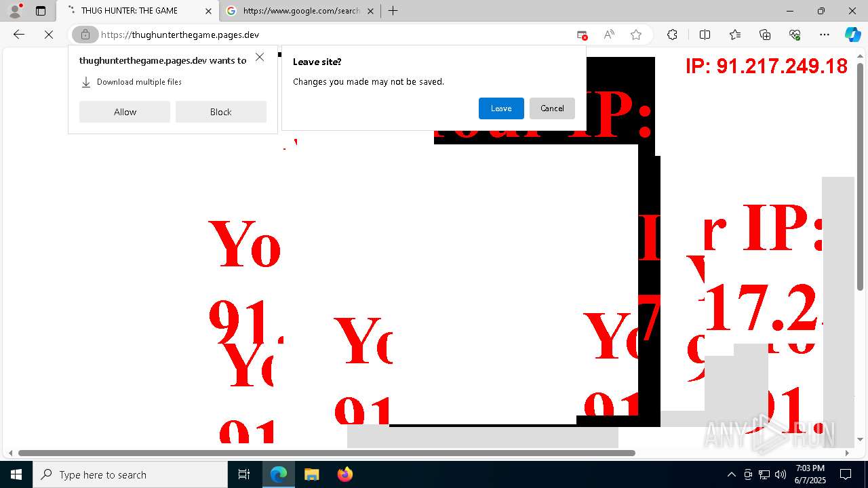Viewport: 868px width, 488px height.
Task: Open the tab actions menu icon
Action: pyautogui.click(x=41, y=11)
